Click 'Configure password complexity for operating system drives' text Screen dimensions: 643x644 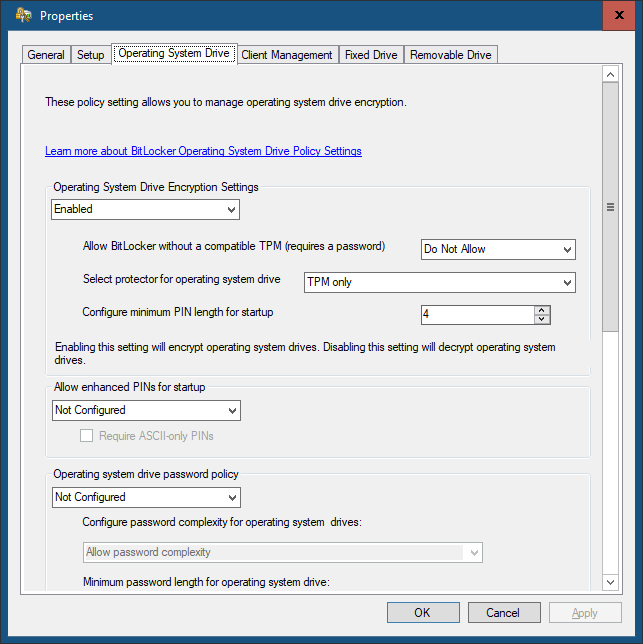pyautogui.click(x=222, y=522)
